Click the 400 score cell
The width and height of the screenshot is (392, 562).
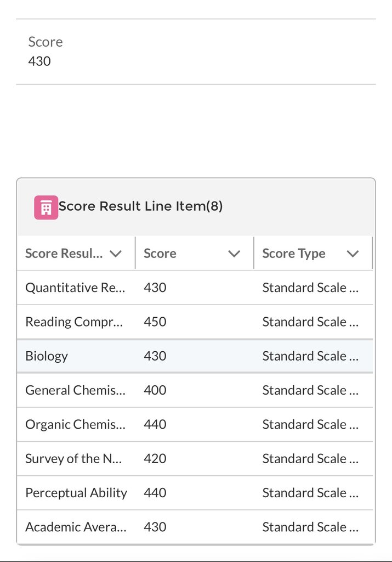(155, 390)
